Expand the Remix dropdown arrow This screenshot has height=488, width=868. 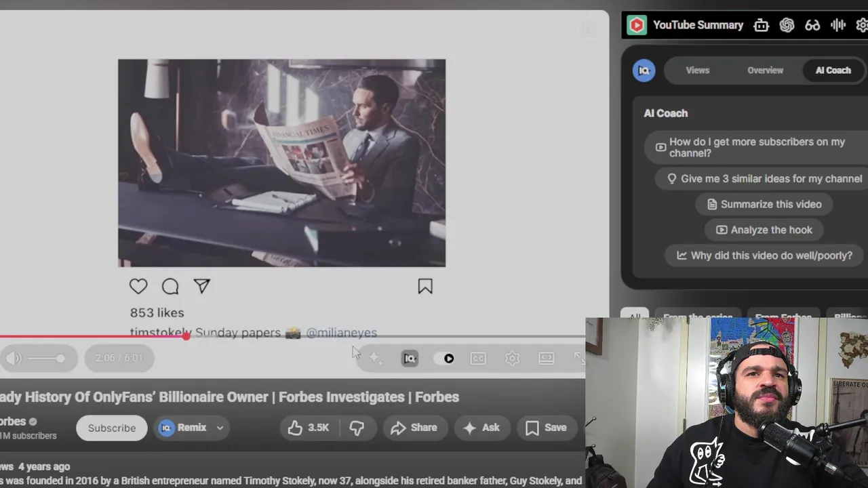click(220, 428)
